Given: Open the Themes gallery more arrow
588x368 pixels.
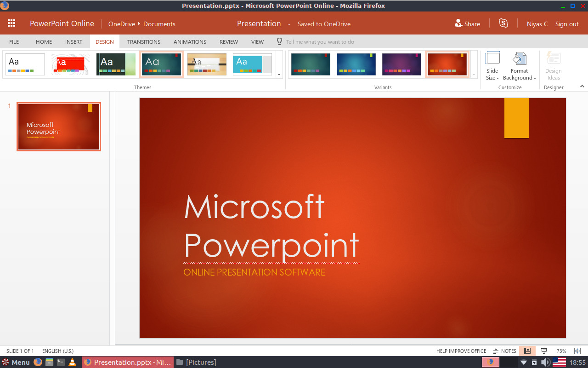Looking at the screenshot, I should click(x=279, y=74).
